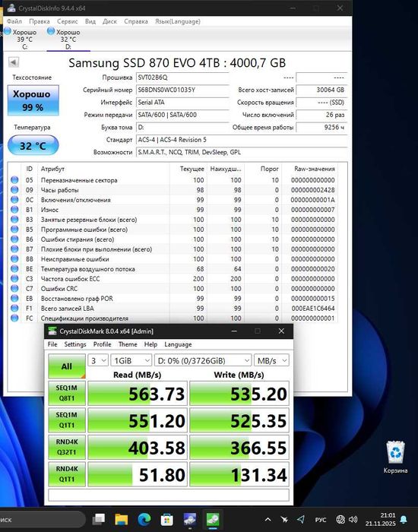Screen dimensions: 418x532
Task: Click the CrystalDiskInfo title bar icon
Action: [x=12, y=8]
